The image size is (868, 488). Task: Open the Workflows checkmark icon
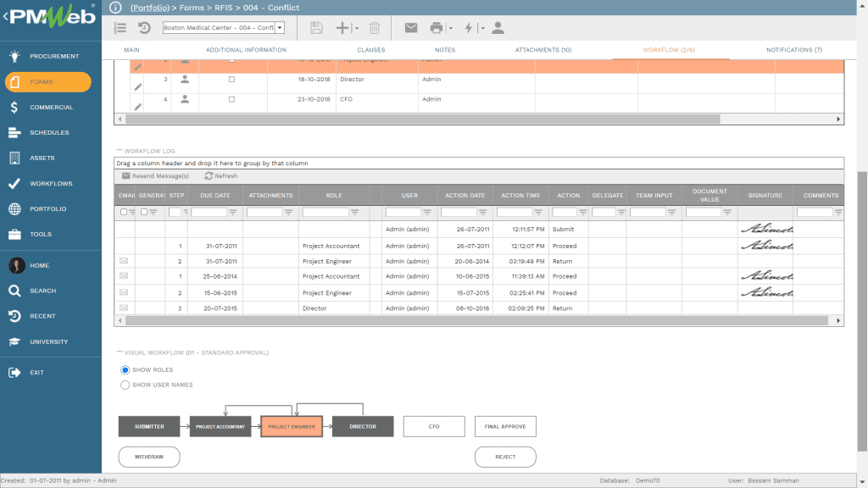point(14,184)
